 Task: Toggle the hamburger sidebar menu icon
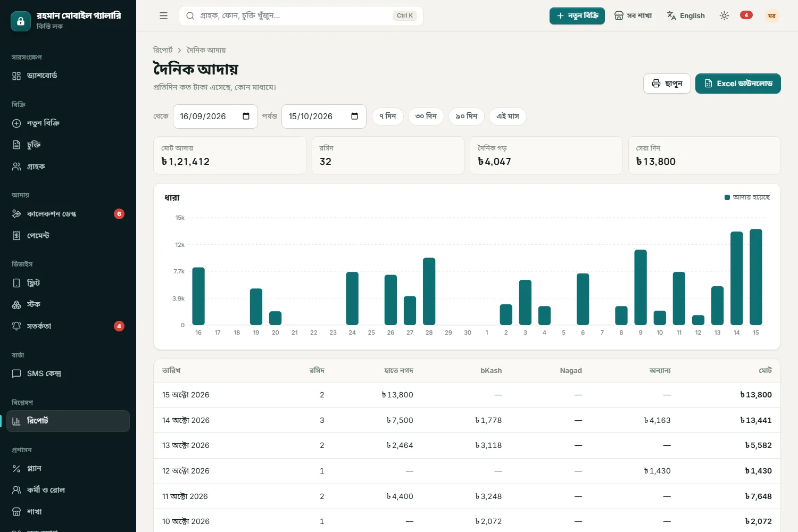click(x=163, y=16)
